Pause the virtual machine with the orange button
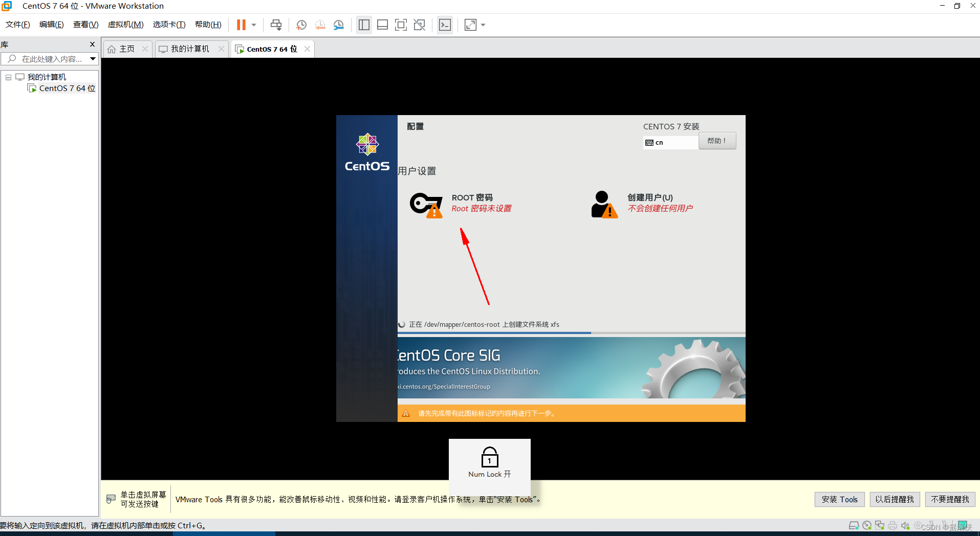980x536 pixels. pyautogui.click(x=241, y=25)
